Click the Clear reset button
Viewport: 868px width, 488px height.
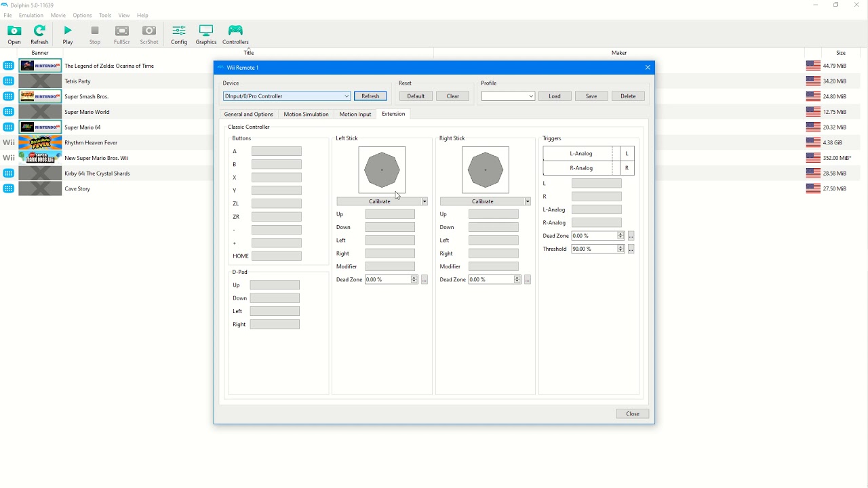pos(453,96)
